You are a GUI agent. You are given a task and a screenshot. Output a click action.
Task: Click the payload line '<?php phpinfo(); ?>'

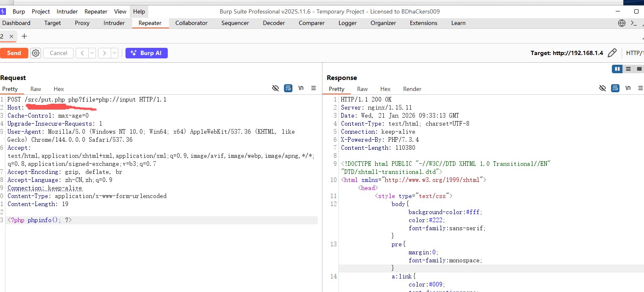[40, 220]
